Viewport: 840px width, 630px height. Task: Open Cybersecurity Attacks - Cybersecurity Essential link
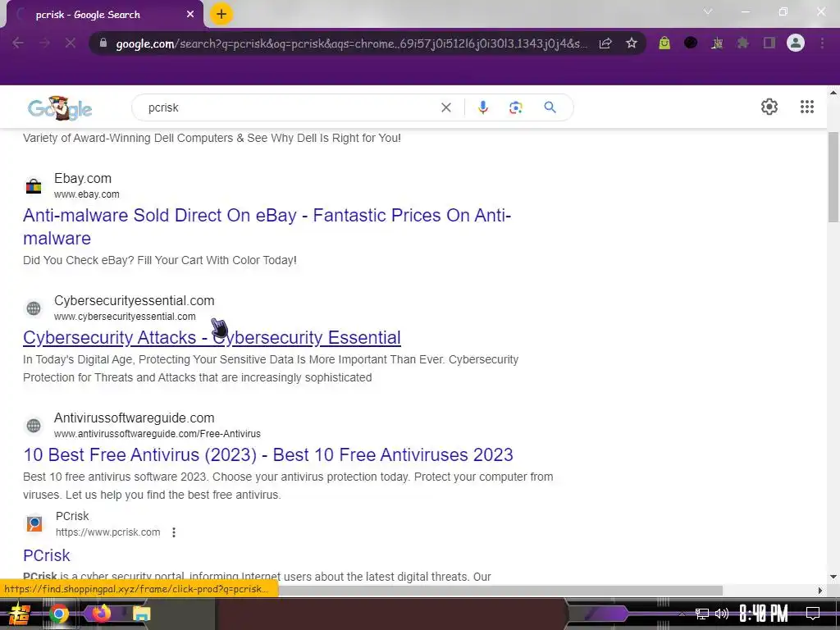pyautogui.click(x=212, y=337)
